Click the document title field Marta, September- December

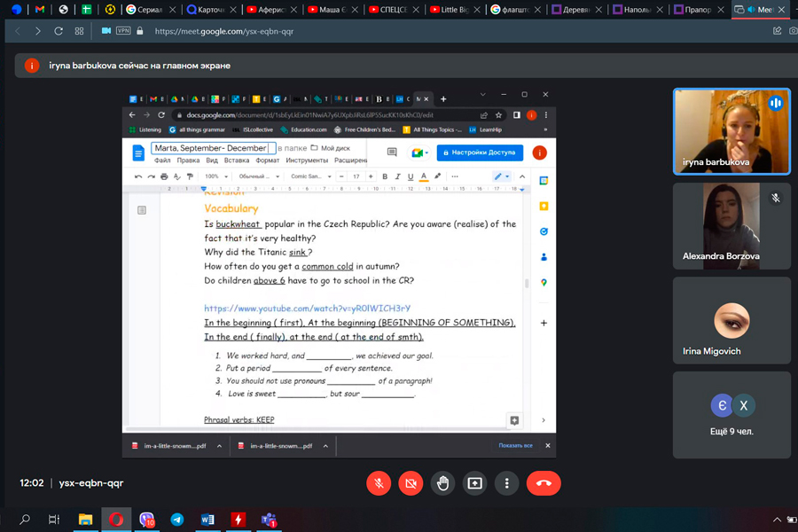(x=213, y=148)
